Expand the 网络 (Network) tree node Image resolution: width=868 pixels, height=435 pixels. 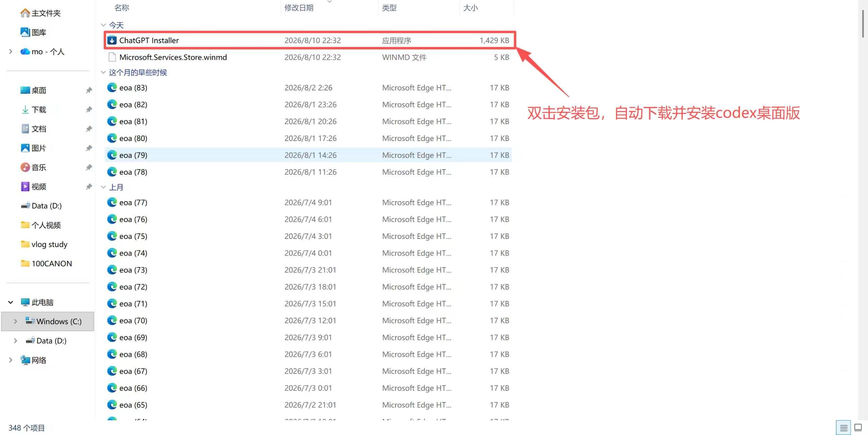pos(11,360)
